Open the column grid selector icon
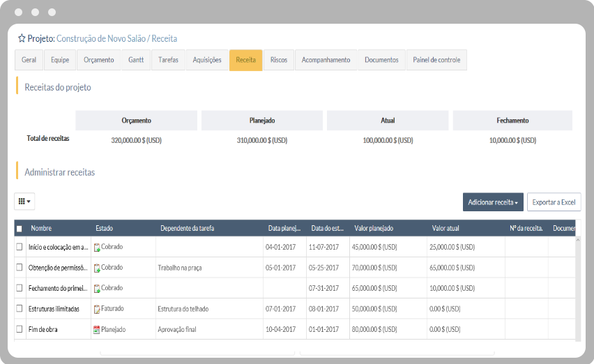 [x=24, y=202]
